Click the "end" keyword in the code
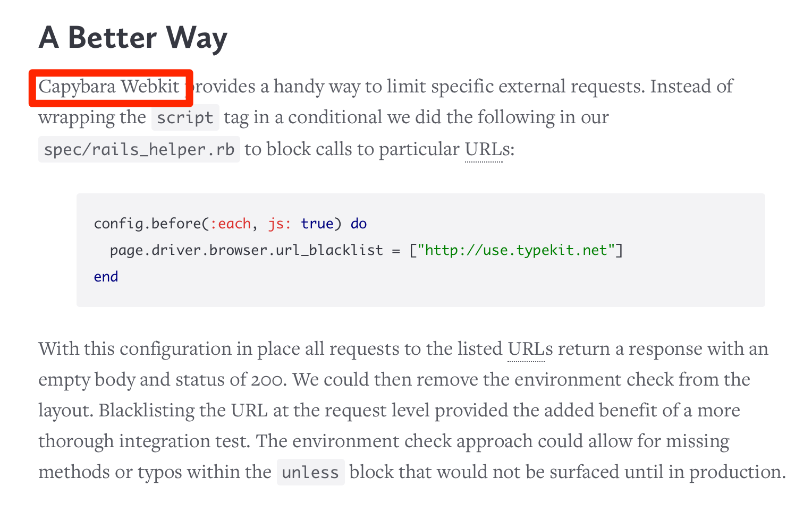 pos(106,277)
